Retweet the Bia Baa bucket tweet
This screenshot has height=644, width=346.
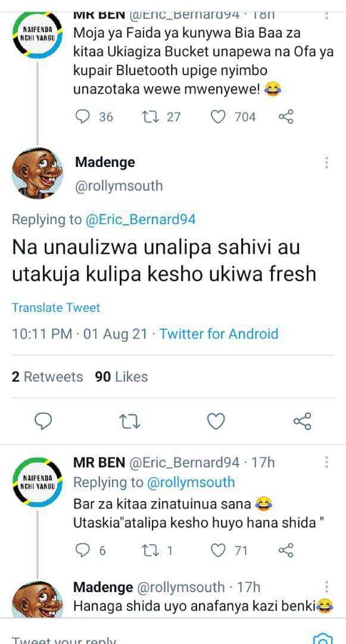pyautogui.click(x=160, y=117)
